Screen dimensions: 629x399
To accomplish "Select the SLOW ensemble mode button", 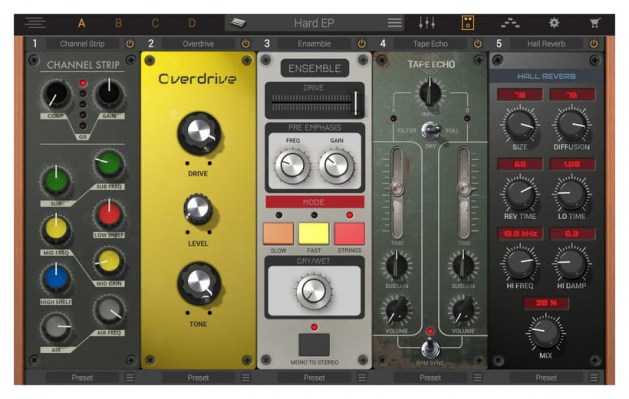I will click(278, 233).
